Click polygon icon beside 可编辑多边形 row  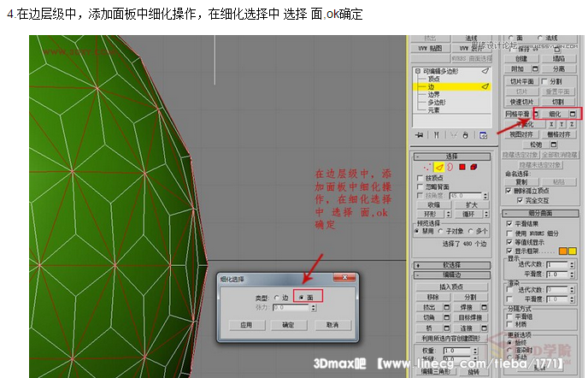point(485,71)
